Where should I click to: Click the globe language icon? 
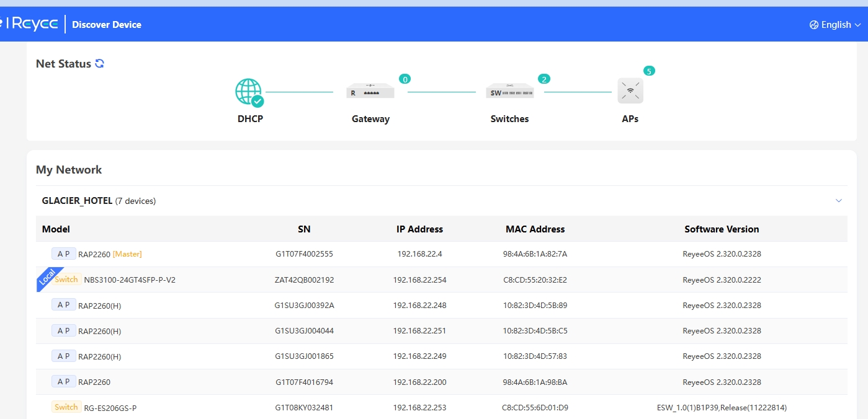814,25
